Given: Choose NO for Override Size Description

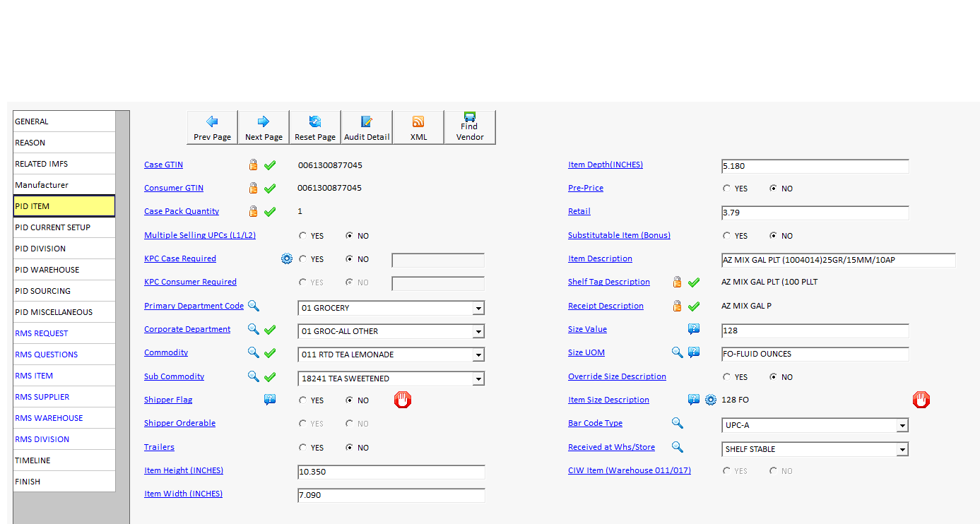Looking at the screenshot, I should tap(773, 377).
